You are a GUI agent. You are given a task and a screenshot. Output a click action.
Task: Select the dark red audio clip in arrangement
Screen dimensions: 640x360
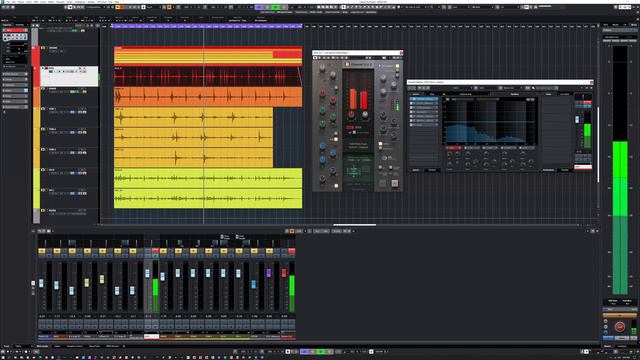(x=208, y=77)
